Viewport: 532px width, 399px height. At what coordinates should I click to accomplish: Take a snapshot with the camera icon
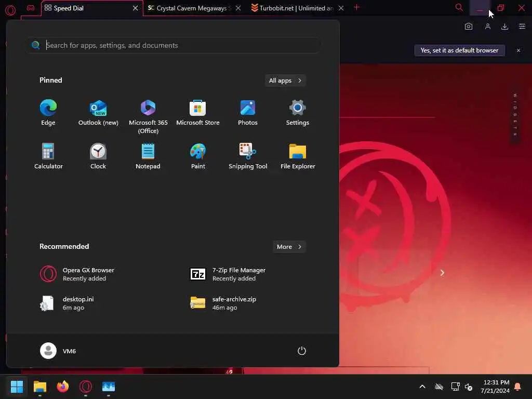(x=469, y=26)
